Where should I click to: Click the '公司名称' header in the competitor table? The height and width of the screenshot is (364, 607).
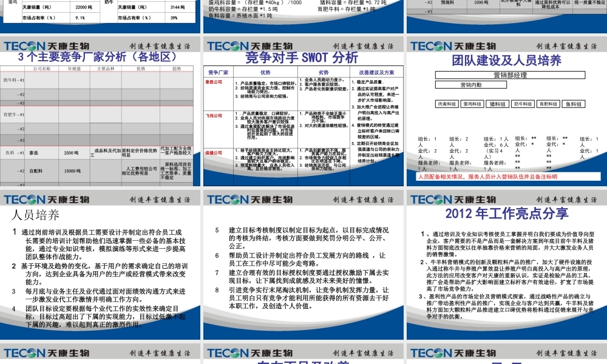click(x=42, y=69)
